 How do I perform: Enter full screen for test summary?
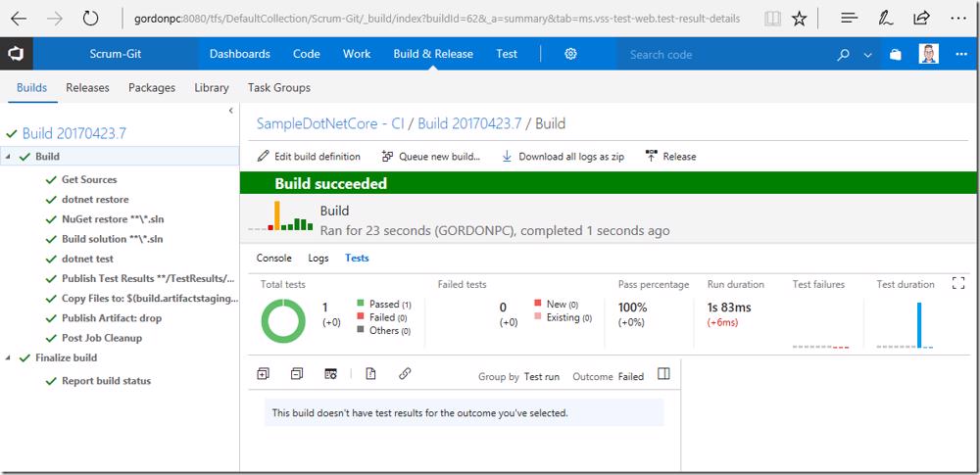[958, 284]
